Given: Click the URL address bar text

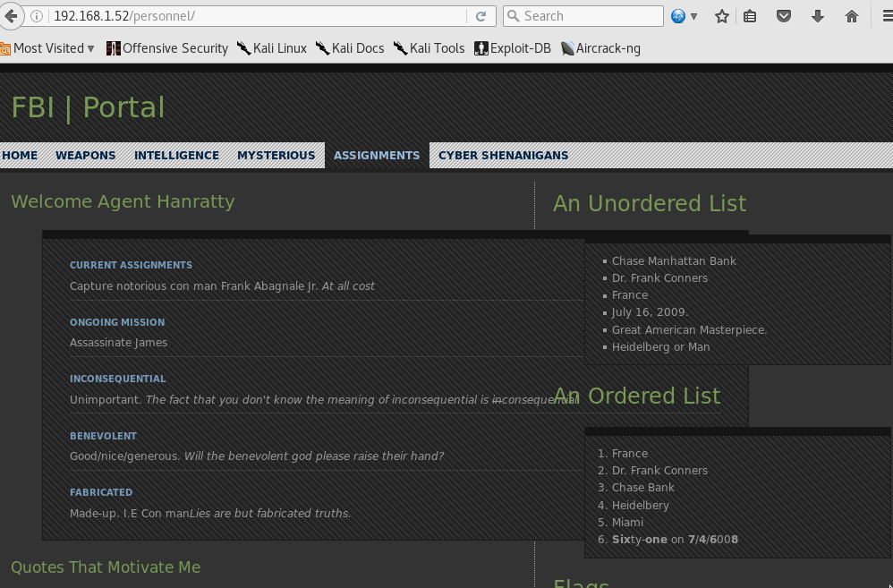Looking at the screenshot, I should pyautogui.click(x=251, y=16).
